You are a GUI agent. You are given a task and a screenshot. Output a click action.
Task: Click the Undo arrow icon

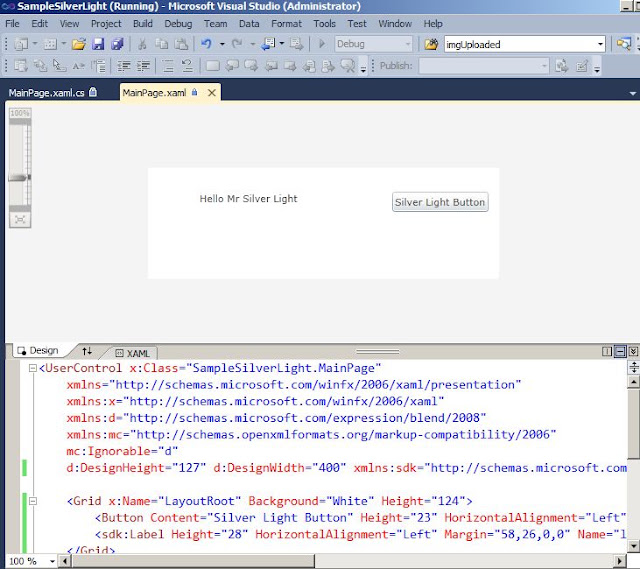click(x=207, y=44)
